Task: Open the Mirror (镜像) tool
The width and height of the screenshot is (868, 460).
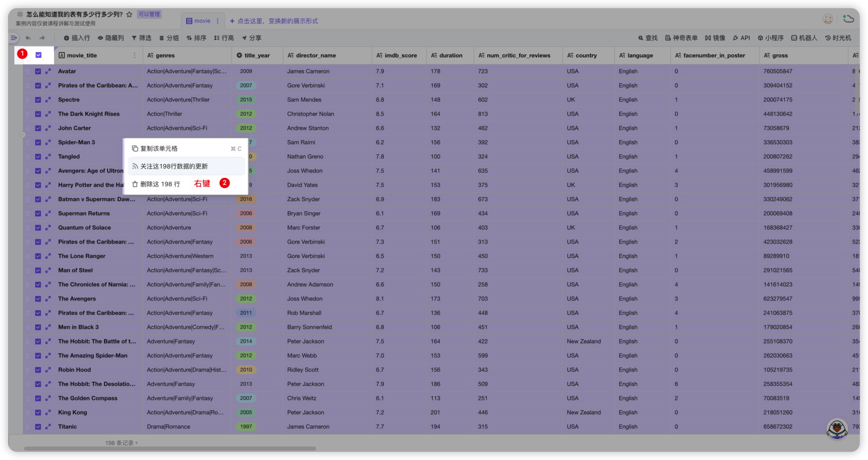Action: 715,38
